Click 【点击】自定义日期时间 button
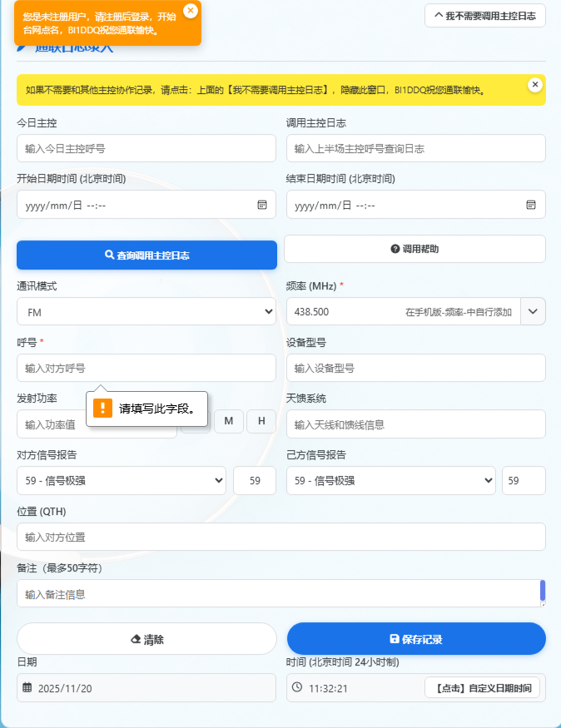 pos(482,687)
